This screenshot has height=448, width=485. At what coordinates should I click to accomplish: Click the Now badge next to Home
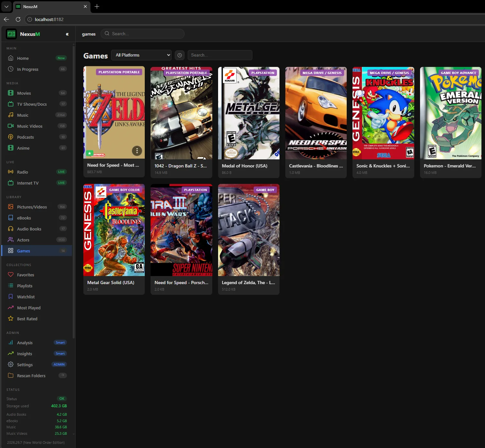tap(61, 58)
